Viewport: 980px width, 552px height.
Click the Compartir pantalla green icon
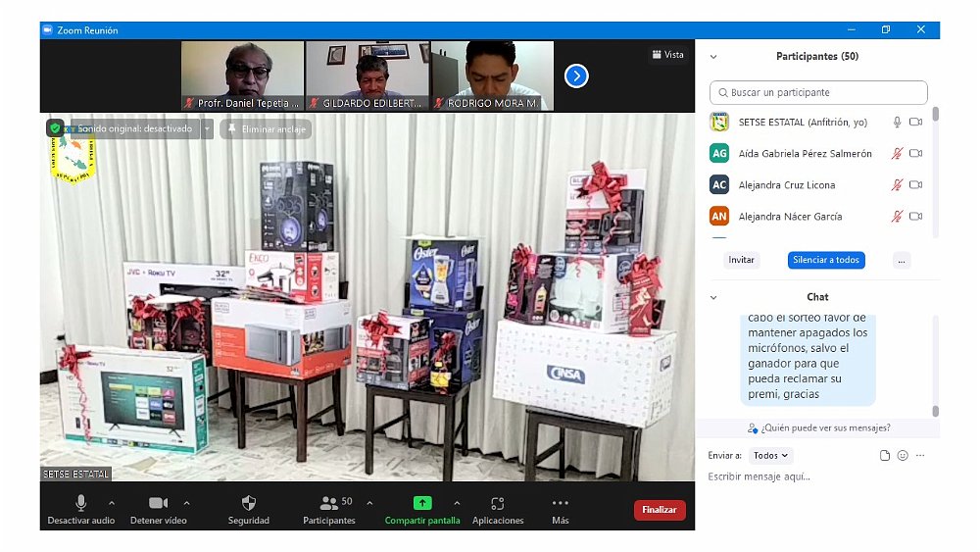point(422,503)
